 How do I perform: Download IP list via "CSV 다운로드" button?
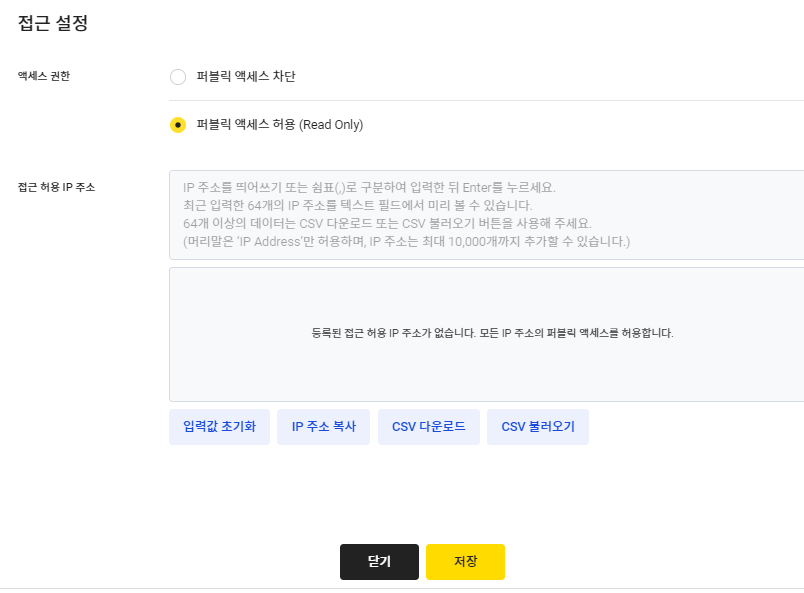click(x=428, y=426)
